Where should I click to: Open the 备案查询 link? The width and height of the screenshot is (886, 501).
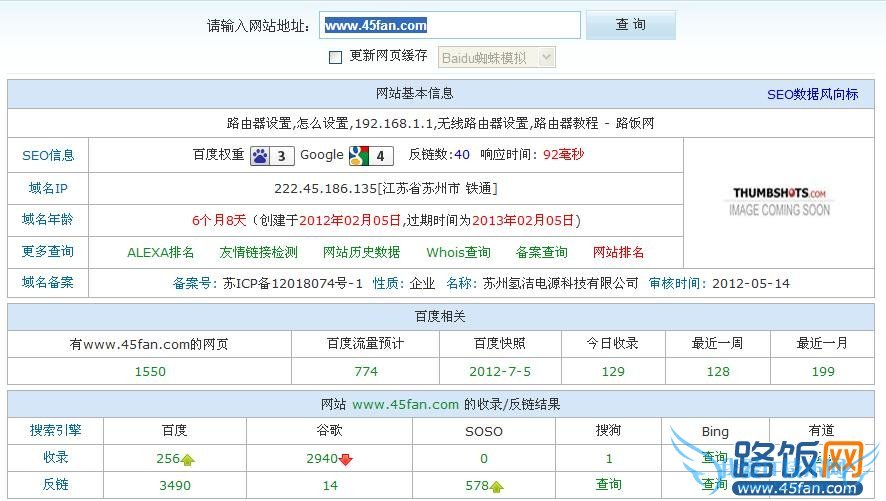(541, 252)
